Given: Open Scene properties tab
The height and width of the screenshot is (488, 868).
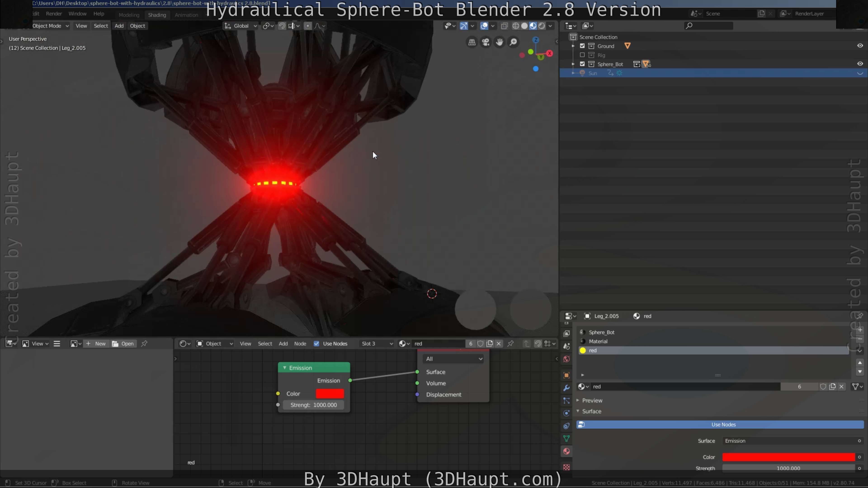Looking at the screenshot, I should [566, 346].
